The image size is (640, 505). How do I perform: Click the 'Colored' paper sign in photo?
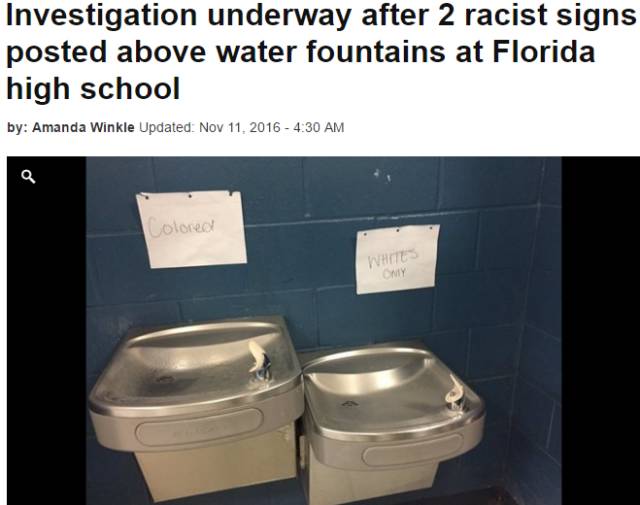[x=191, y=229]
